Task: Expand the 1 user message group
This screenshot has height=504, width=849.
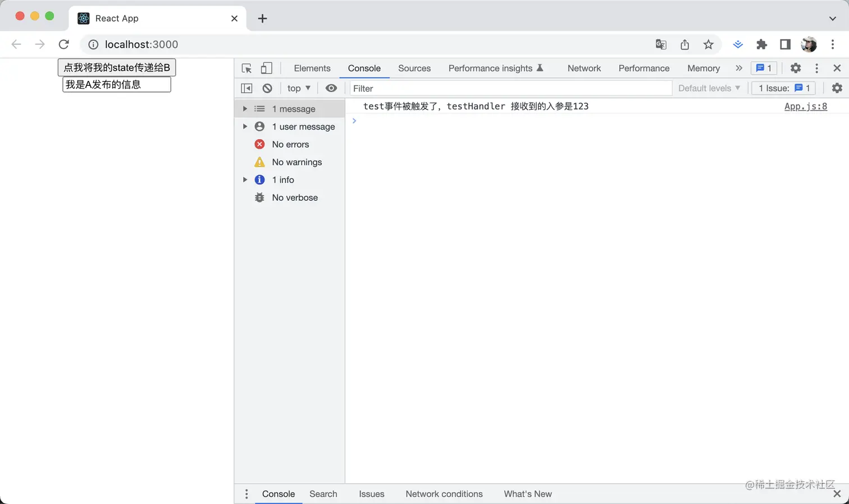Action: point(245,127)
